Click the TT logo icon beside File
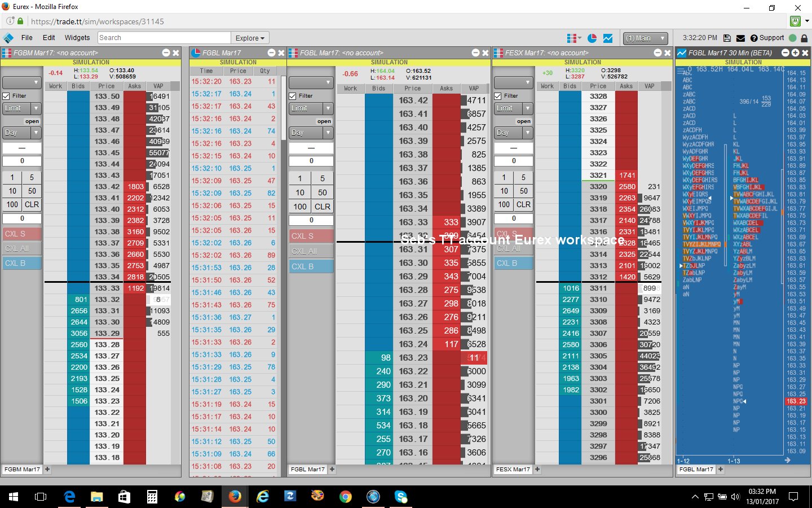 (x=8, y=38)
